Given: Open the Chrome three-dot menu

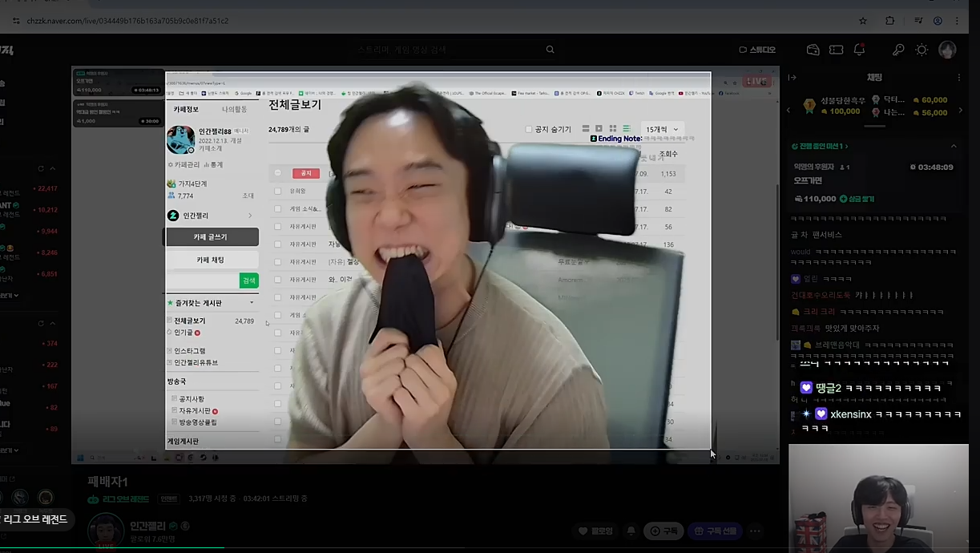Looking at the screenshot, I should (958, 21).
